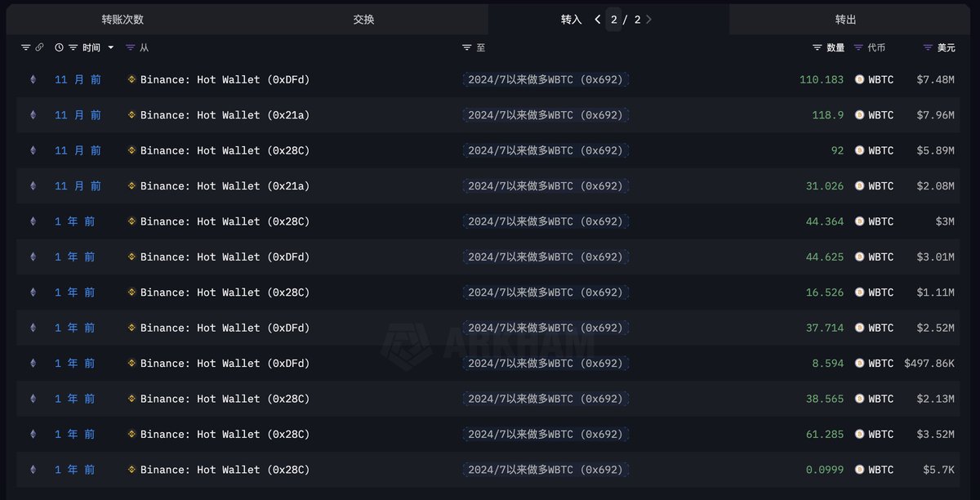The image size is (980, 500).
Task: Open Binance: Hot Wallet (0x21a) for 118.9 WBTC
Action: [225, 115]
